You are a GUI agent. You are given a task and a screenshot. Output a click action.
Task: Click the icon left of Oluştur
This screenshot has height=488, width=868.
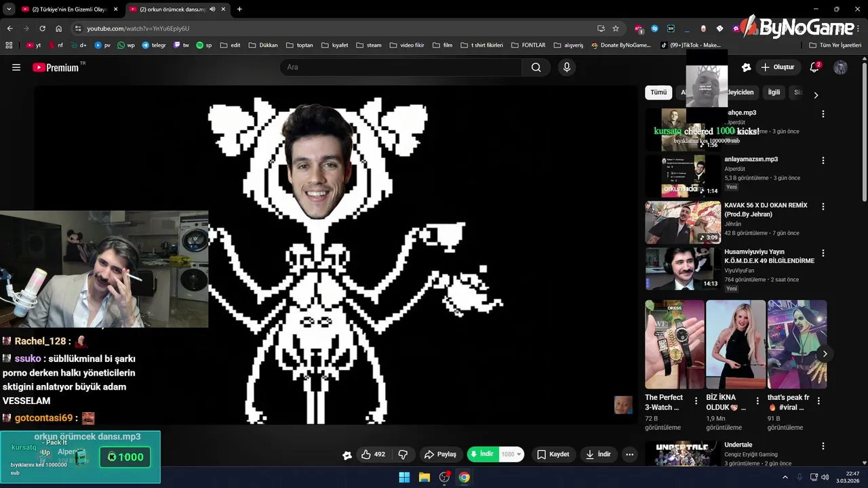(x=746, y=67)
